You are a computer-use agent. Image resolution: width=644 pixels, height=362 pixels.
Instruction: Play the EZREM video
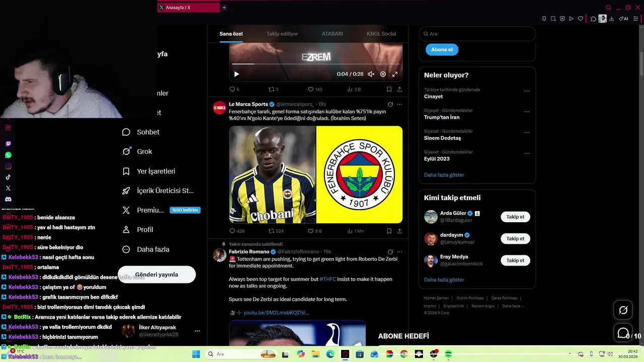coord(236,74)
